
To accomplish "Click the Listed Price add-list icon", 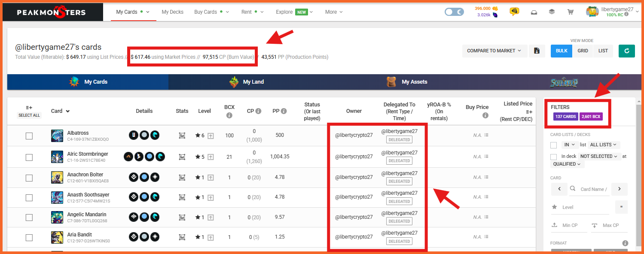I will [x=529, y=112].
